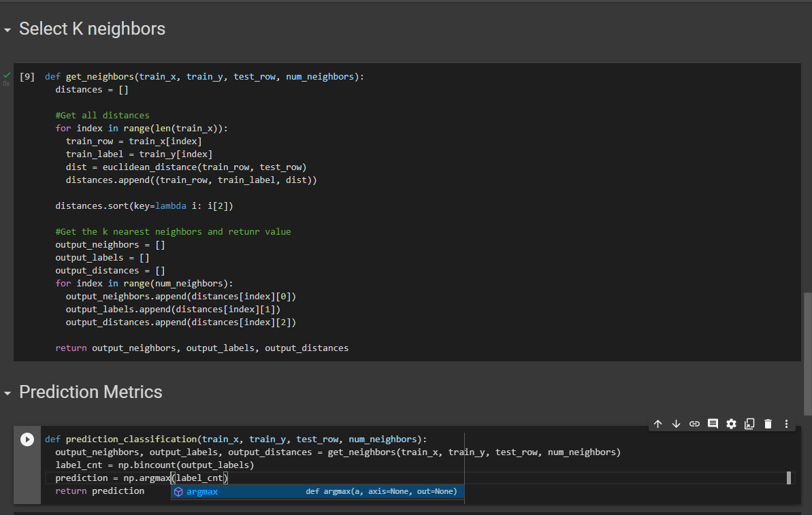This screenshot has width=812, height=515.
Task: Click the green execution checkmark
Action: 7,75
